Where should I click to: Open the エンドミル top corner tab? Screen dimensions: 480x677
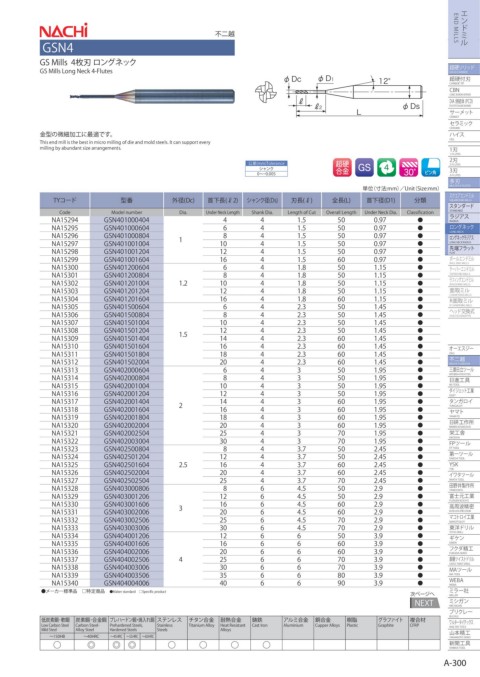pyautogui.click(x=464, y=28)
